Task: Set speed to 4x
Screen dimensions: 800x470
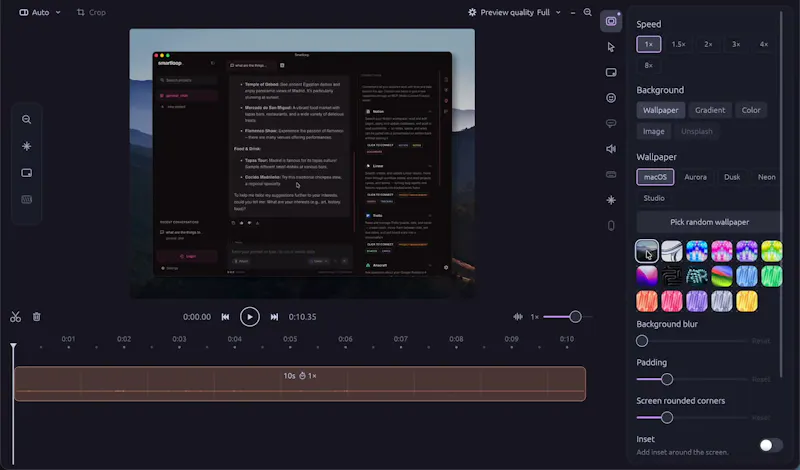Action: click(764, 44)
